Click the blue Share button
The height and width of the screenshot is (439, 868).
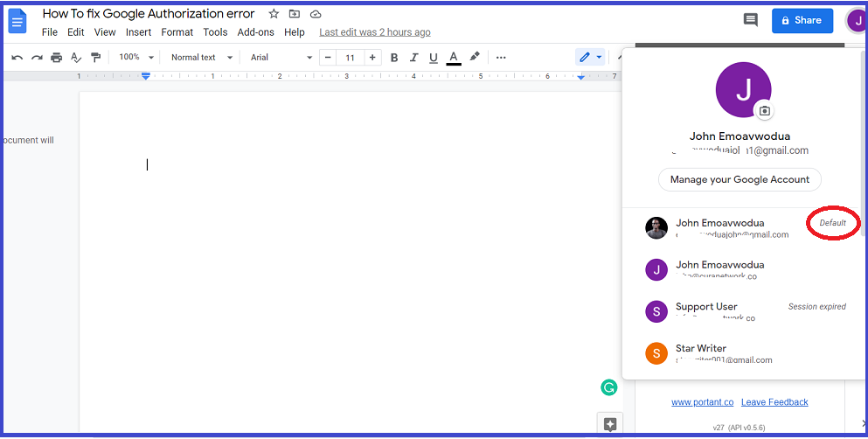point(802,20)
